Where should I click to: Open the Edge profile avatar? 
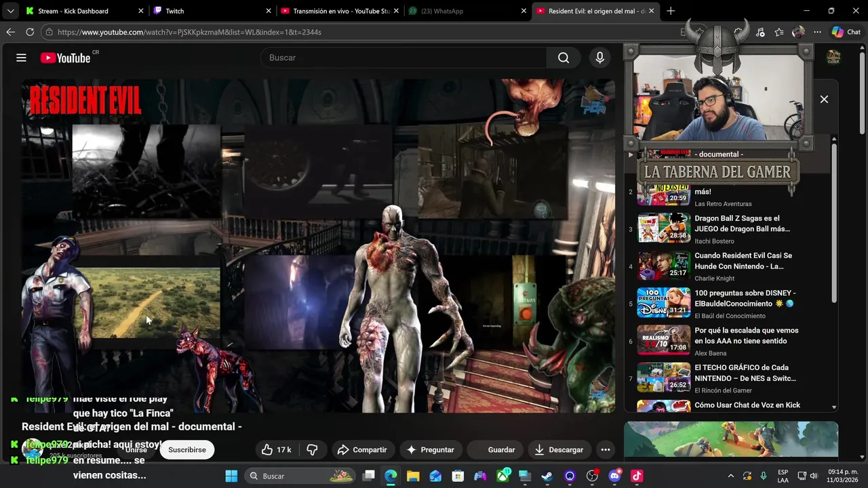(798, 32)
